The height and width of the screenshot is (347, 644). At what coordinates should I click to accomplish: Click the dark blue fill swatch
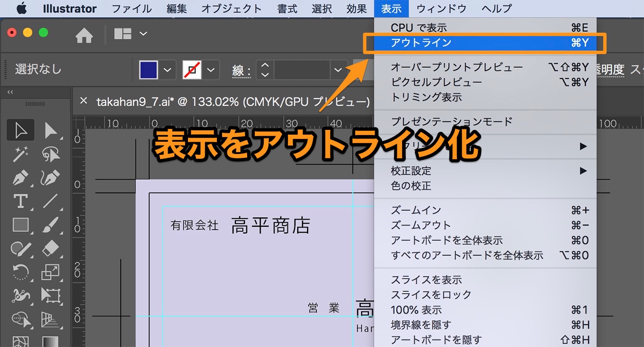pos(148,70)
